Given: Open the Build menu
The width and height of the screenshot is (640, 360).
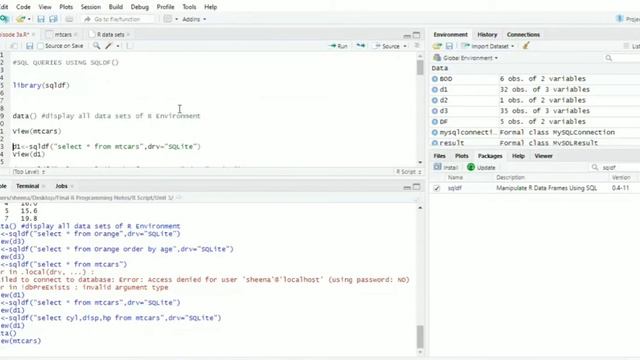Looking at the screenshot, I should [116, 7].
